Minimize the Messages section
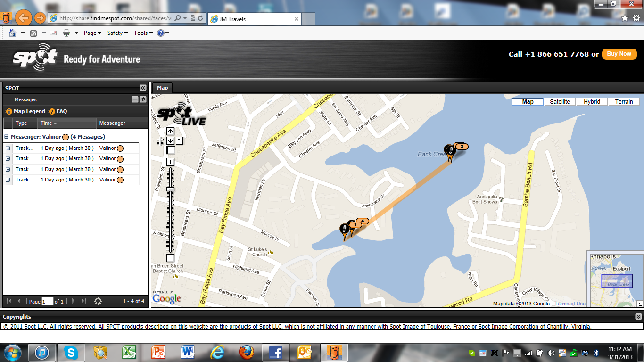Screen dimensions: 644x362 (x=135, y=99)
